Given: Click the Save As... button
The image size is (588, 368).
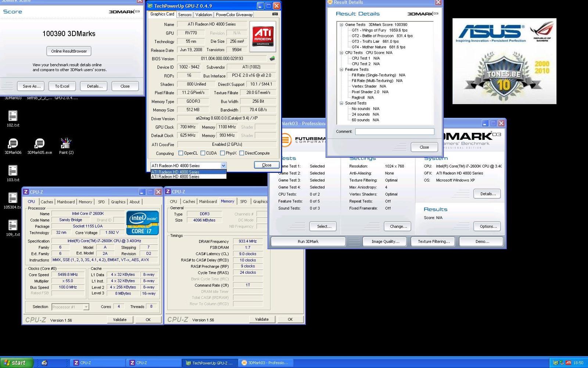Looking at the screenshot, I should (32, 86).
